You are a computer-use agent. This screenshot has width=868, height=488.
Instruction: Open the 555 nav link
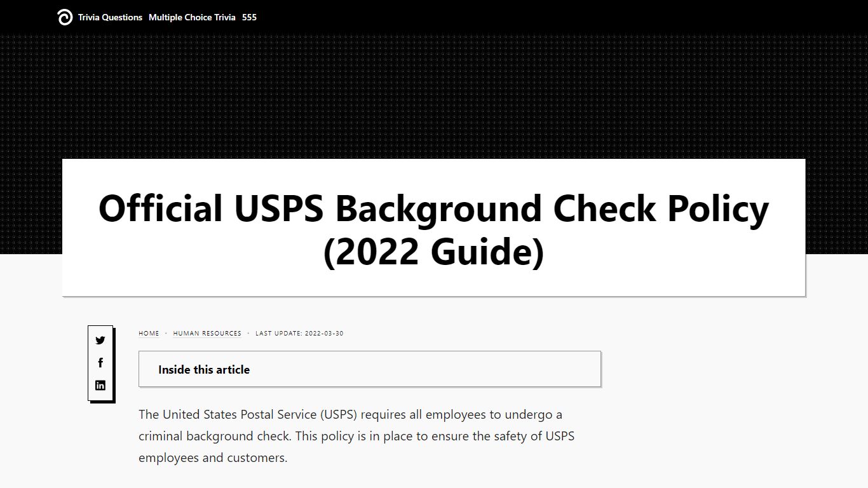[x=249, y=17]
